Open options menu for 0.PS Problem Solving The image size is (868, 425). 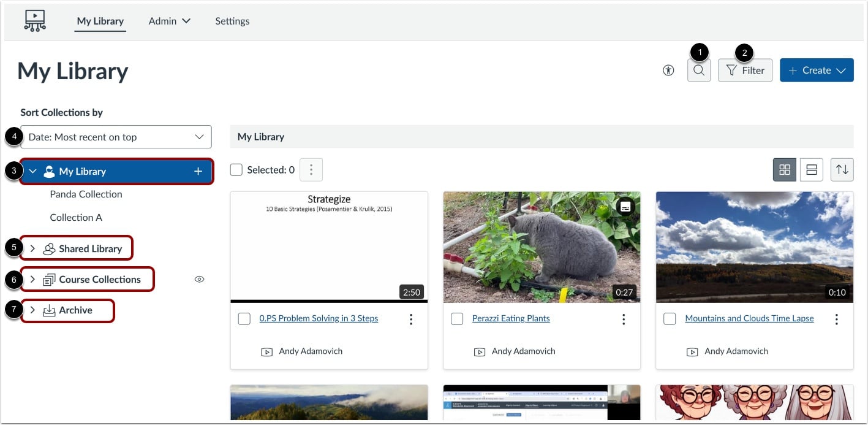pyautogui.click(x=411, y=319)
